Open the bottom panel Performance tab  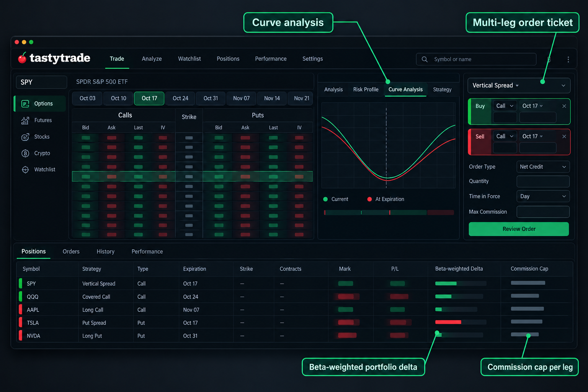[147, 252]
